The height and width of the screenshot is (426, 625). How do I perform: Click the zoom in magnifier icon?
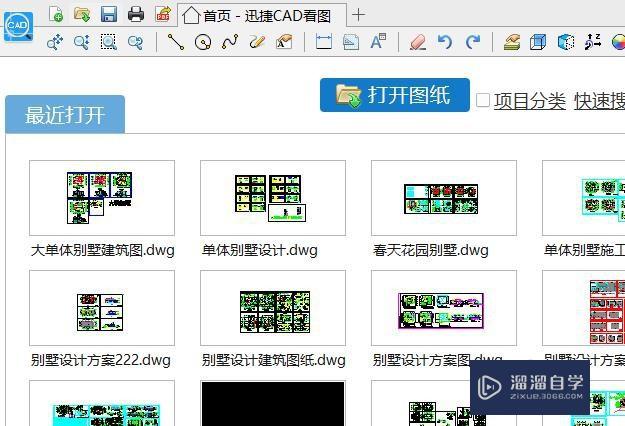(82, 42)
